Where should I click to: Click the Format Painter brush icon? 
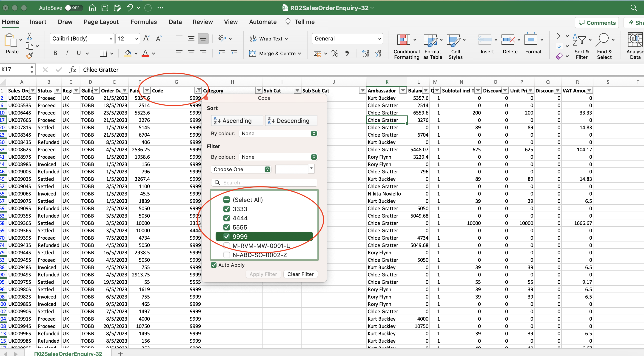(29, 56)
